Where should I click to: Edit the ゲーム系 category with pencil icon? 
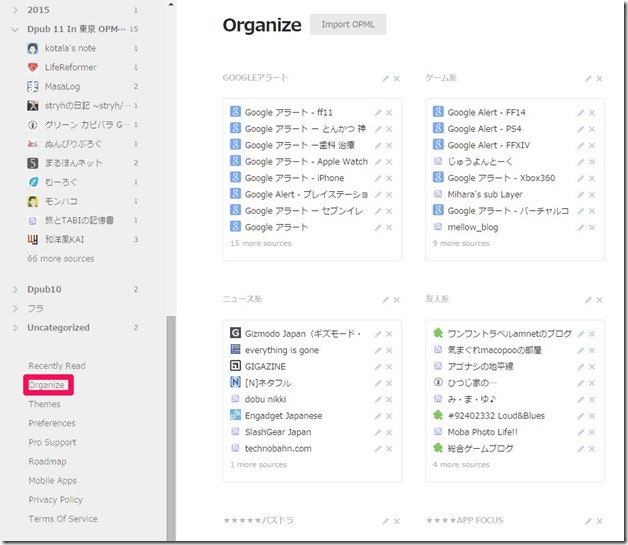[588, 78]
